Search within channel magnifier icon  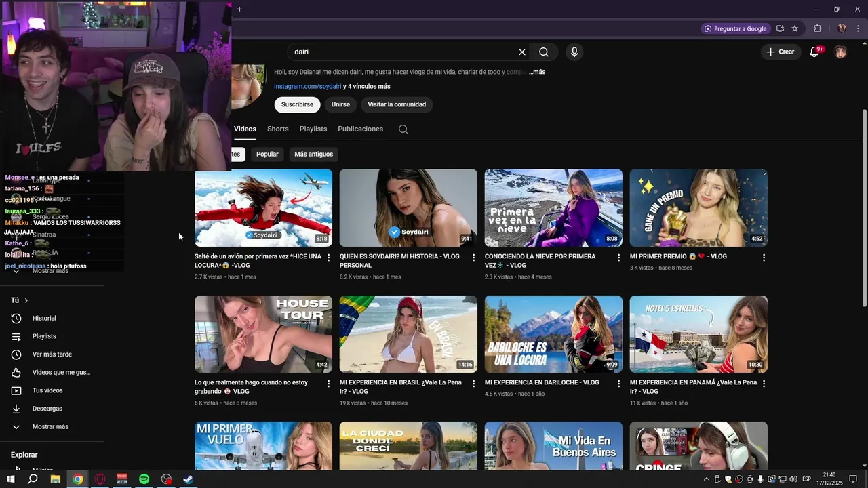coord(403,129)
